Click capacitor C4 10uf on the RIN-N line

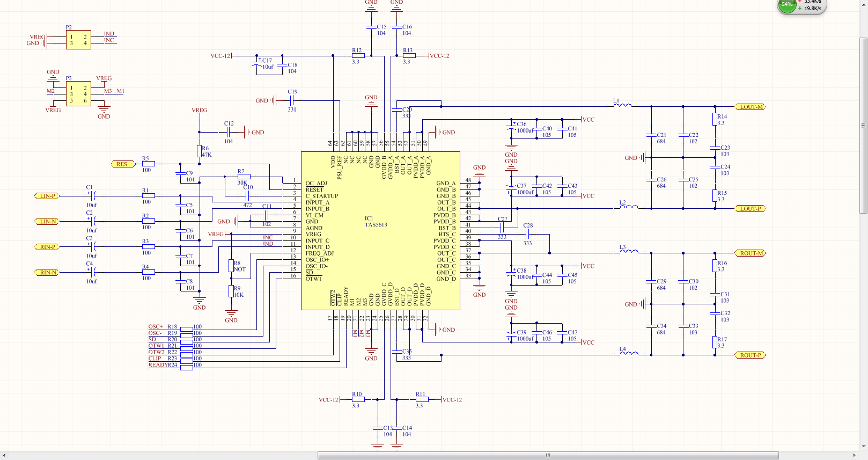point(92,272)
